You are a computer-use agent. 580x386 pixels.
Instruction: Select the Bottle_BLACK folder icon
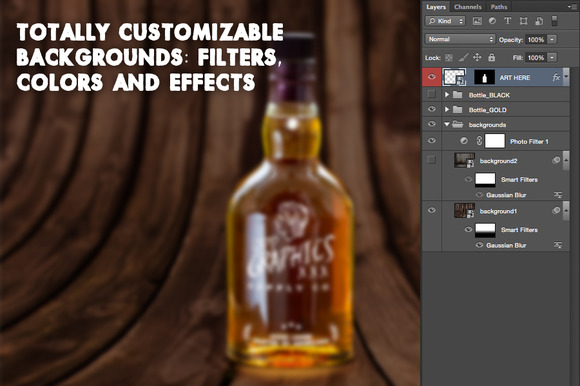click(458, 95)
